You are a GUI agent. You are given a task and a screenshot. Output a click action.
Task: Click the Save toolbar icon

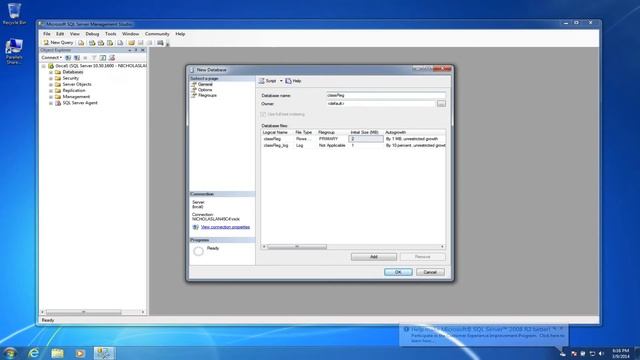point(141,42)
